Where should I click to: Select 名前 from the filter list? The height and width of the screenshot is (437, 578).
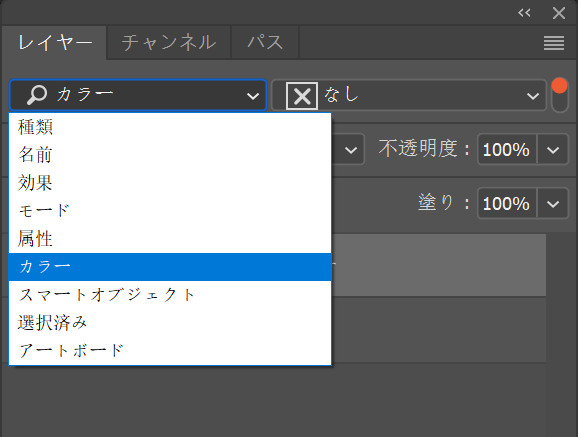pos(170,155)
